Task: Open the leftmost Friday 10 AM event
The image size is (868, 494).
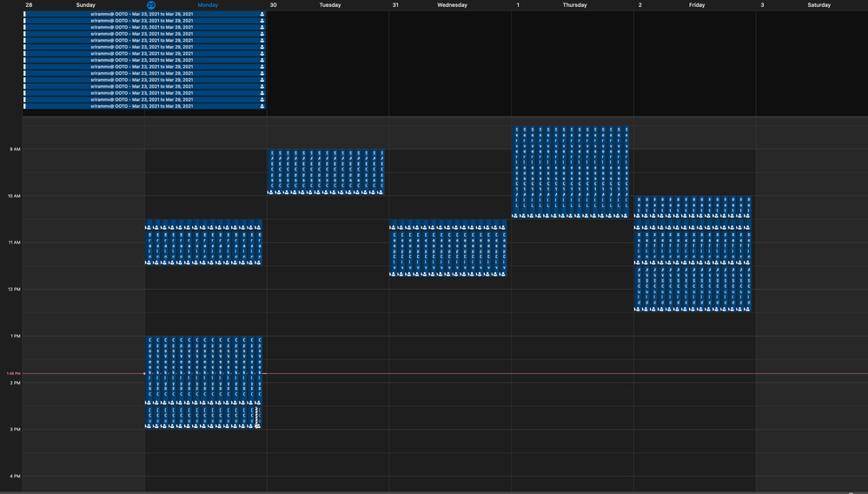Action: (x=639, y=205)
